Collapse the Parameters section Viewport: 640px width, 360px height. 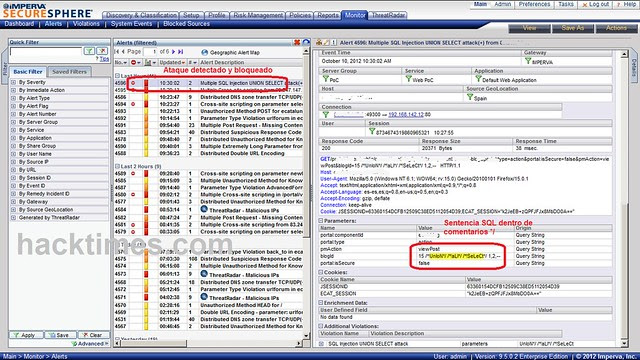321,220
